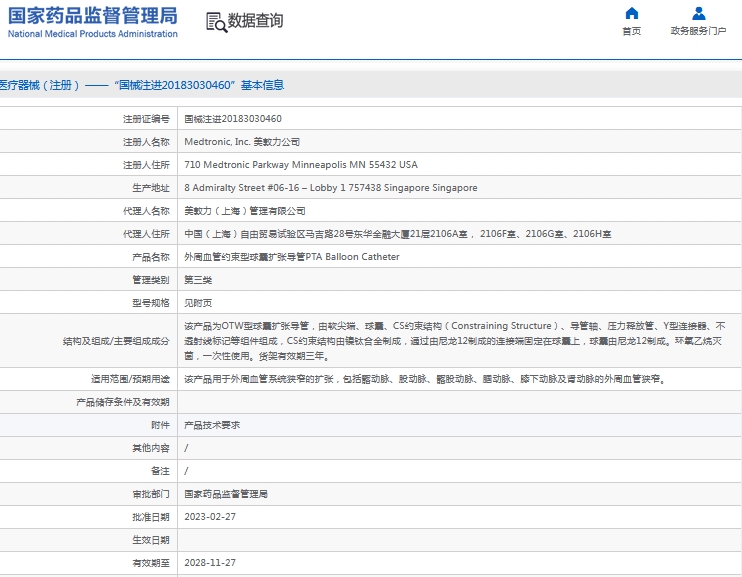
Task: Click the PTA Balloon Catheter product name
Action: [x=292, y=257]
